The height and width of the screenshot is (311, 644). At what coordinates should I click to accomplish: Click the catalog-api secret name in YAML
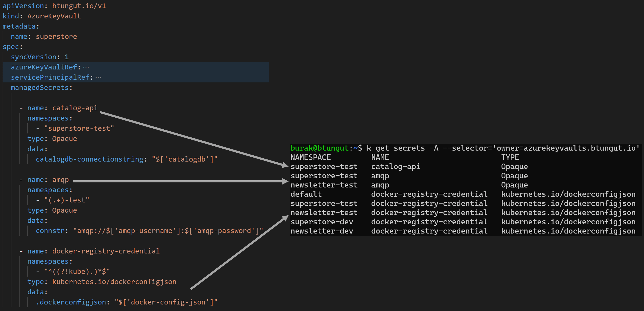coord(75,108)
